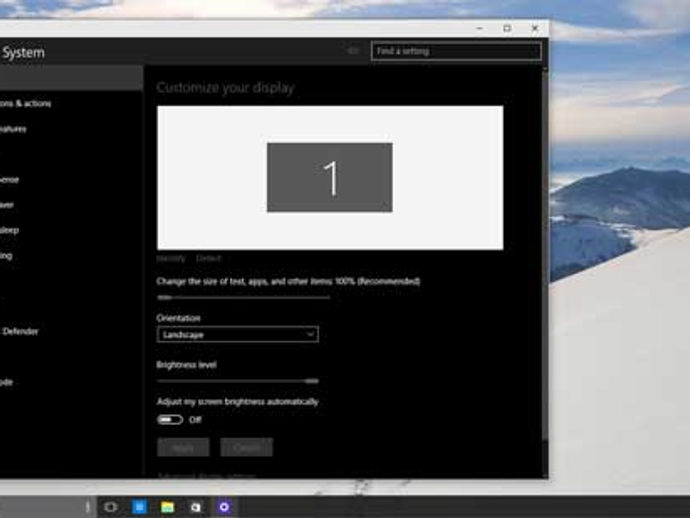Maximize the Settings window
The width and height of the screenshot is (690, 518).
(507, 28)
